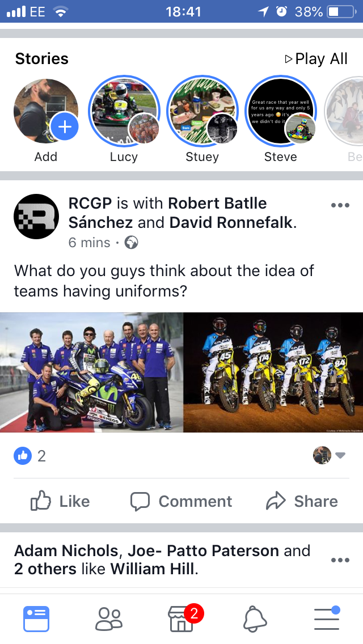
Task: Open the three-dot menu on RCGP post
Action: click(x=340, y=205)
